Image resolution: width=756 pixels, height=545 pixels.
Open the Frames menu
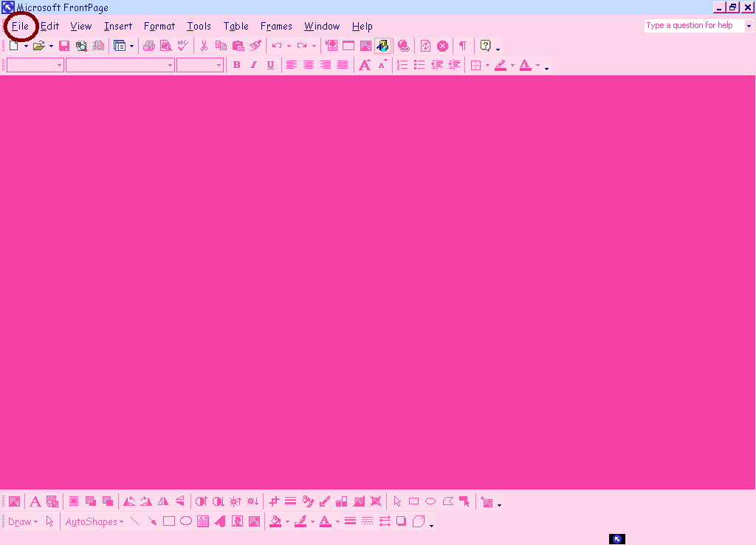pyautogui.click(x=276, y=26)
